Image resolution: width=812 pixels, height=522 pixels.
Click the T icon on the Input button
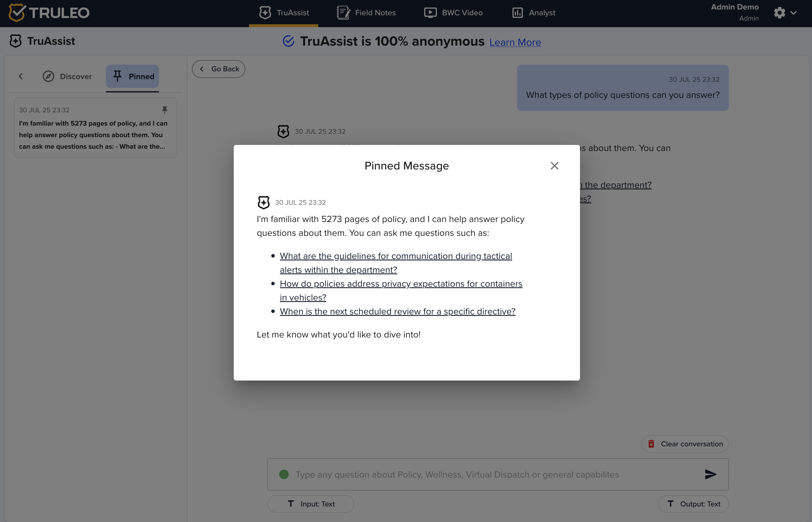coord(291,504)
